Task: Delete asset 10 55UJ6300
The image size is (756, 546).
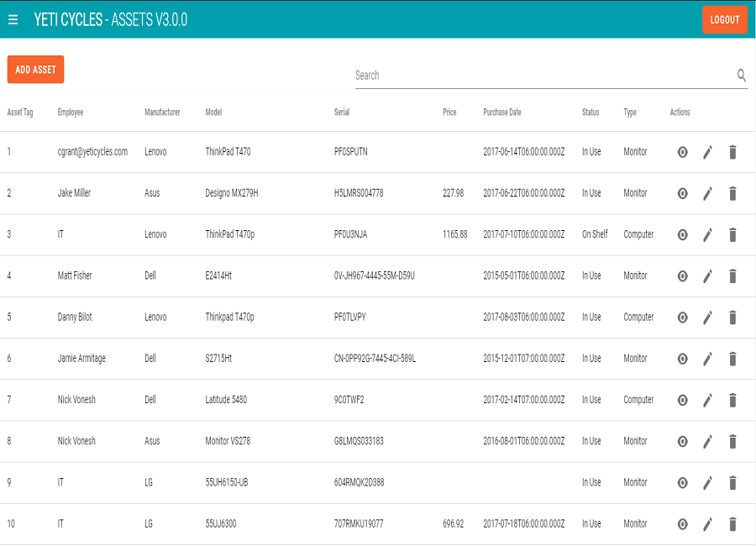Action: point(732,524)
